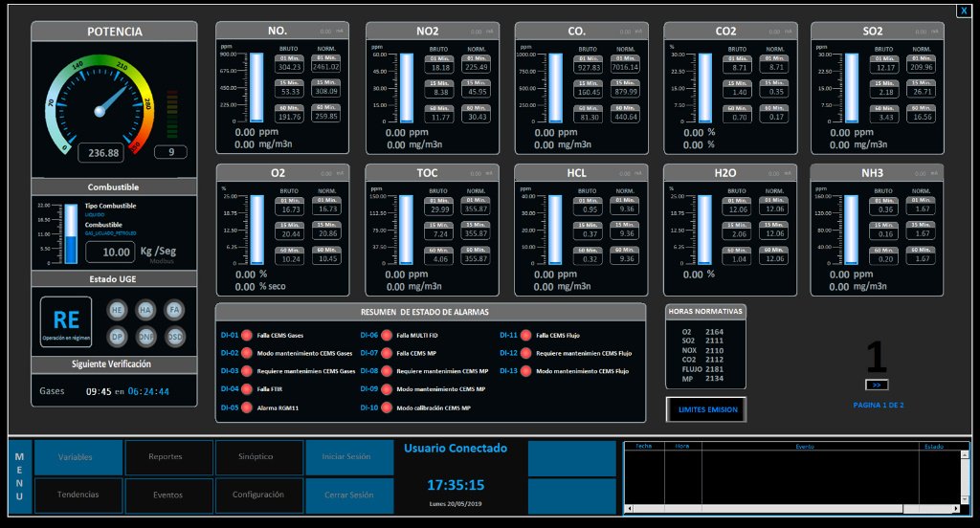Image resolution: width=980 pixels, height=528 pixels.
Task: Click DI-10 Modo calibración CEMS MP light
Action: [x=387, y=407]
